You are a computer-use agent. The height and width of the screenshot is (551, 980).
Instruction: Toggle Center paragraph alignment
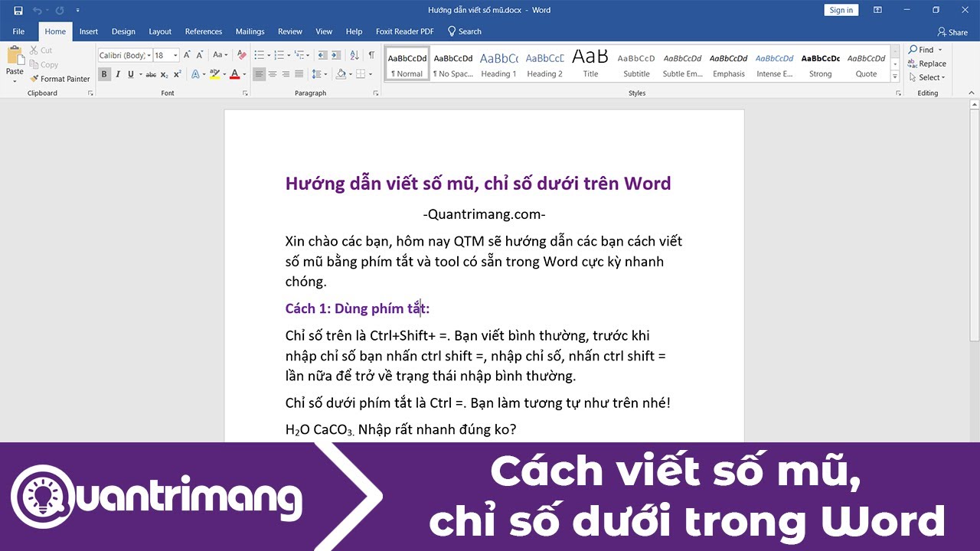(x=273, y=74)
